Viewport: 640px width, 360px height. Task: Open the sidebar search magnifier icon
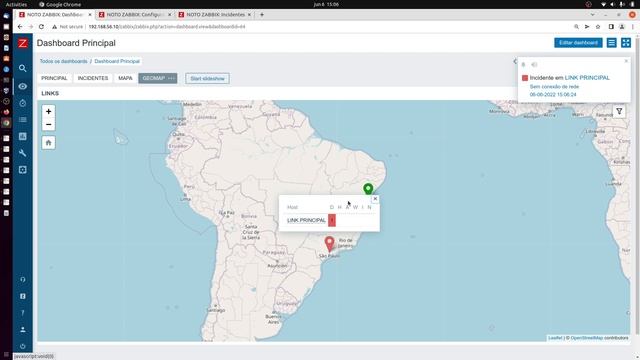click(x=23, y=68)
